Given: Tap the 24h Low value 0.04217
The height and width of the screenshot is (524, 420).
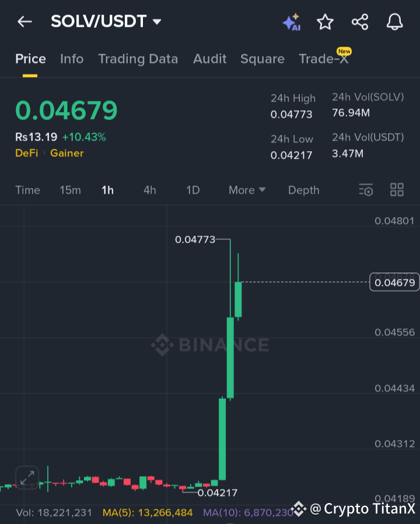Looking at the screenshot, I should 291,155.
